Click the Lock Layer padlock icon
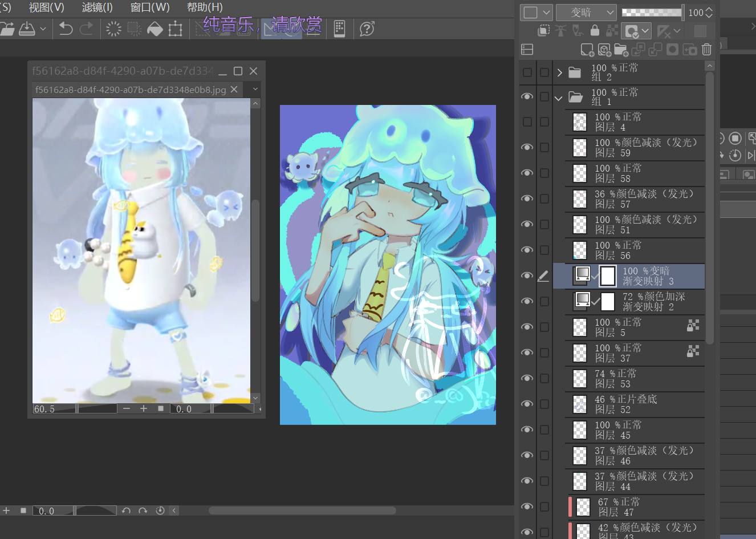This screenshot has height=539, width=756. (x=595, y=30)
